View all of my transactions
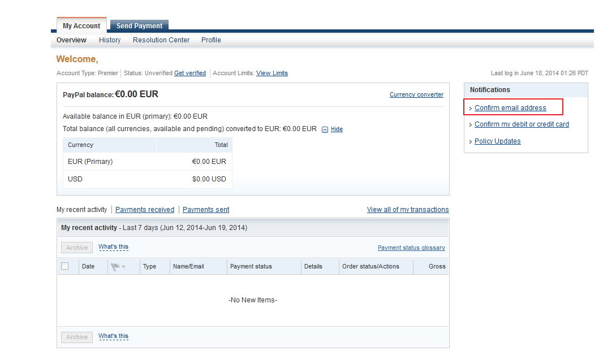 coord(408,210)
